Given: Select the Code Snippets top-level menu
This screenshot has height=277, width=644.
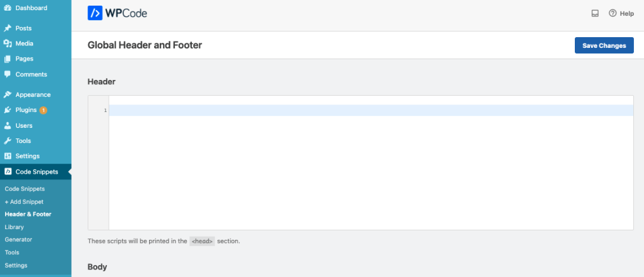Looking at the screenshot, I should pyautogui.click(x=36, y=172).
